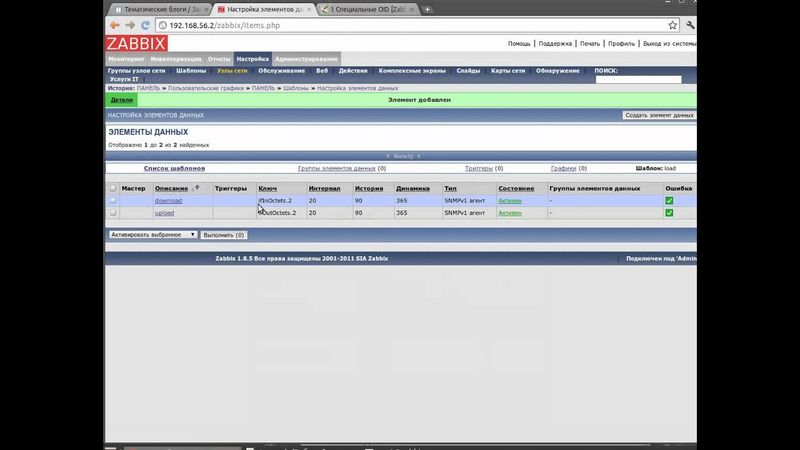Open Группы элементов данных link
Viewport: 800px width, 450px height.
[x=337, y=168]
